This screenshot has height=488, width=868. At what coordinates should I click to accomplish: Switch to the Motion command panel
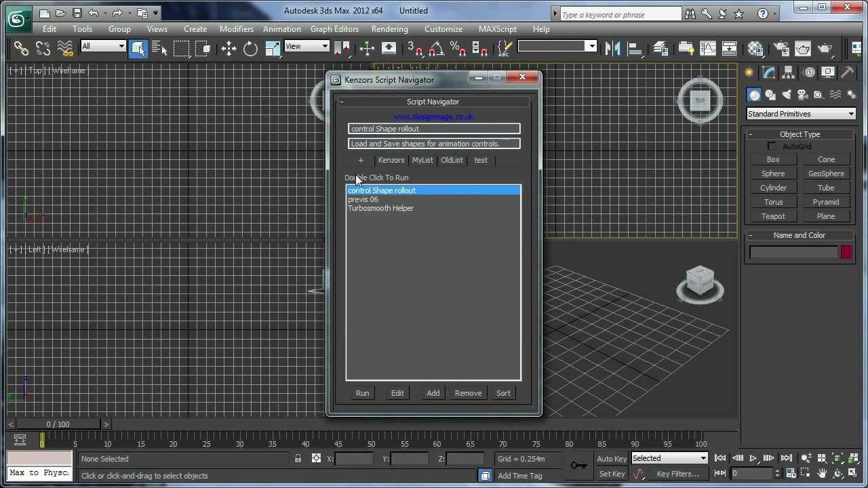[x=808, y=73]
